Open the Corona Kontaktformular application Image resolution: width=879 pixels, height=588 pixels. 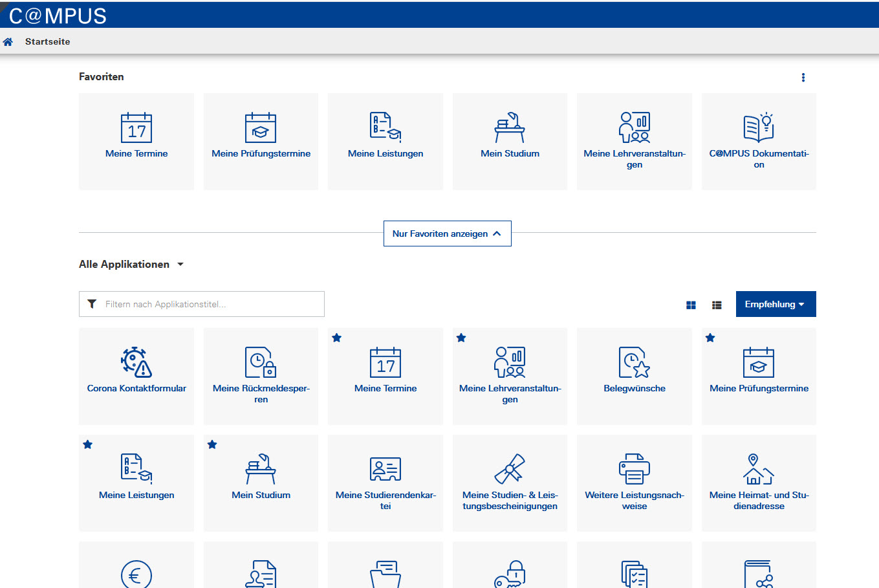(136, 376)
